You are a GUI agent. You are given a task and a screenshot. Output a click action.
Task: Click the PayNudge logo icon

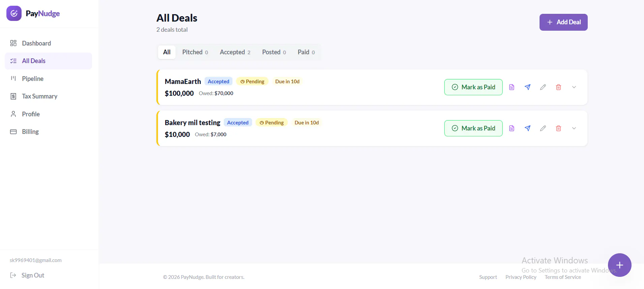pyautogui.click(x=14, y=13)
